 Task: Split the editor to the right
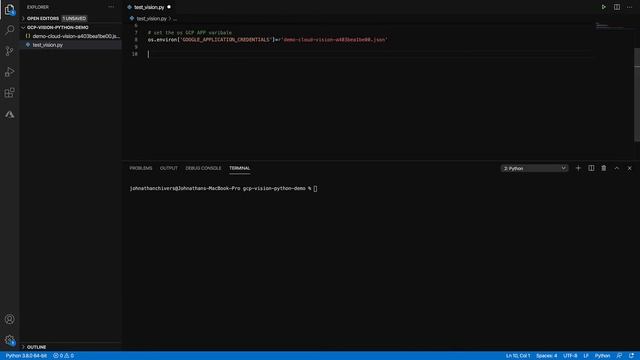coord(617,7)
